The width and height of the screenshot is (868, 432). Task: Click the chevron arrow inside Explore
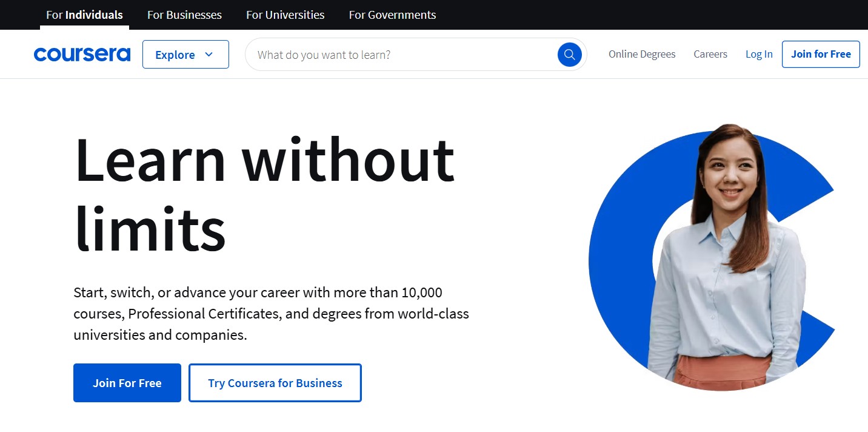[209, 55]
